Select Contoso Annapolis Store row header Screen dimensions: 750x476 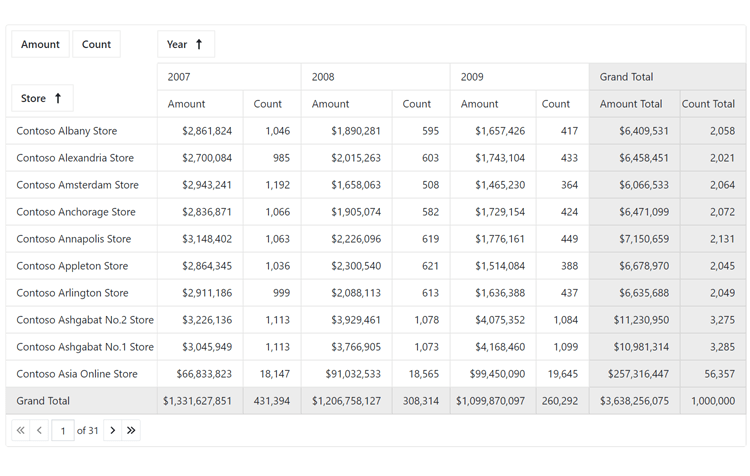[x=74, y=239]
